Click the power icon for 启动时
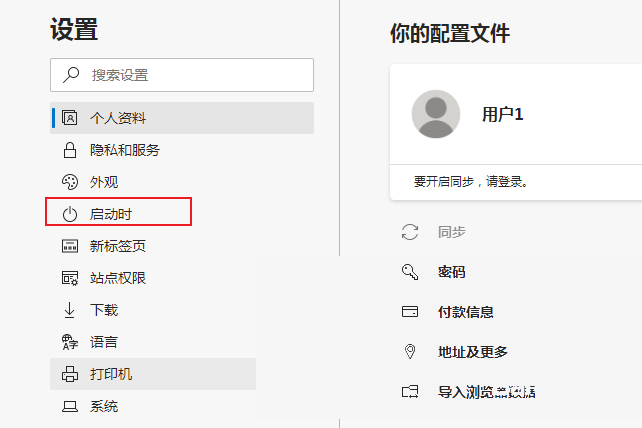642x428 pixels. (x=70, y=214)
